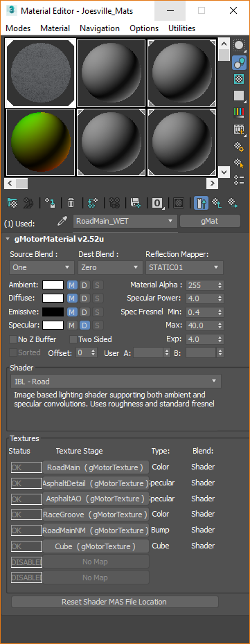The image size is (250, 644).
Task: Open the Utilities menu
Action: pyautogui.click(x=182, y=28)
